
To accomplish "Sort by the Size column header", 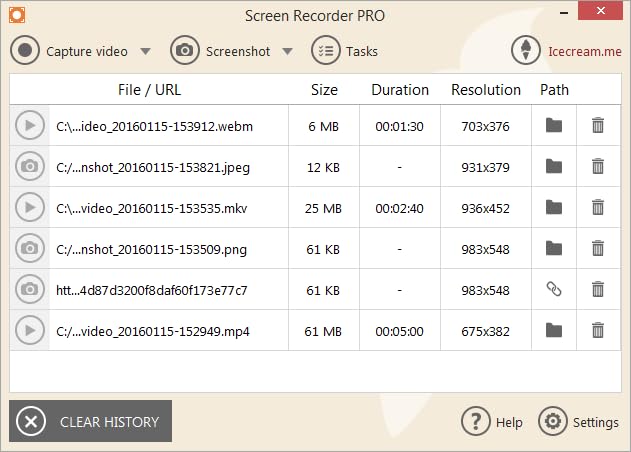I will pyautogui.click(x=324, y=89).
